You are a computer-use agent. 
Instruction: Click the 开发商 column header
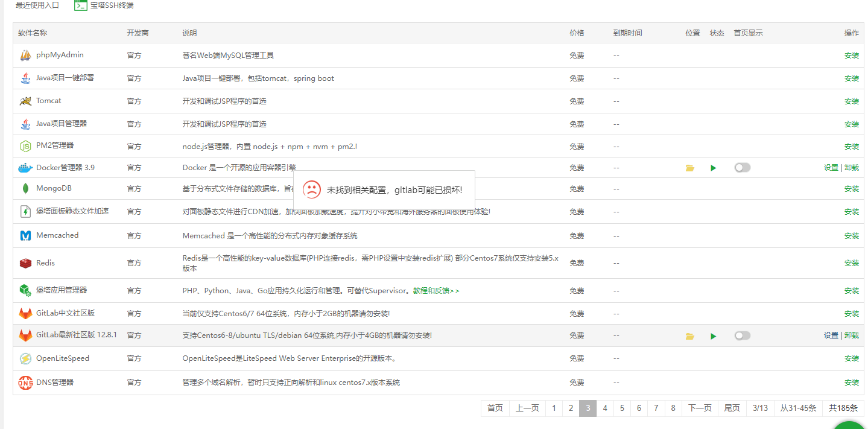point(138,33)
